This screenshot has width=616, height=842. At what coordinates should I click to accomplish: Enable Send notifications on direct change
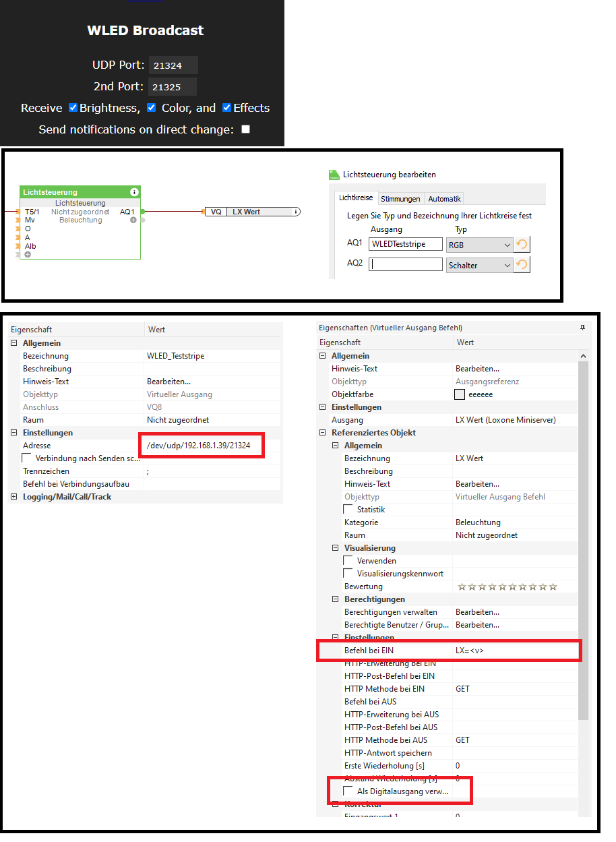pyautogui.click(x=245, y=129)
